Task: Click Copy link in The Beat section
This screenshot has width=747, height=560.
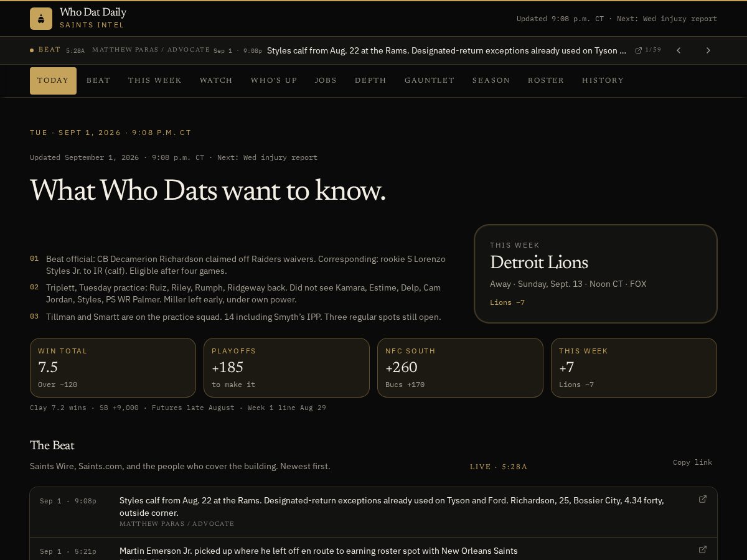Action: (x=692, y=462)
